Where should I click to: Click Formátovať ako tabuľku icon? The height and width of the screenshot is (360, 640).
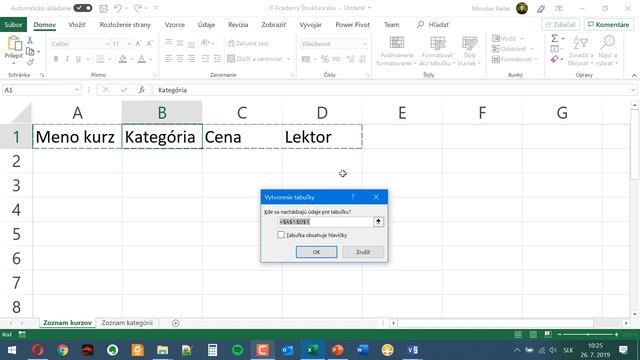[437, 43]
